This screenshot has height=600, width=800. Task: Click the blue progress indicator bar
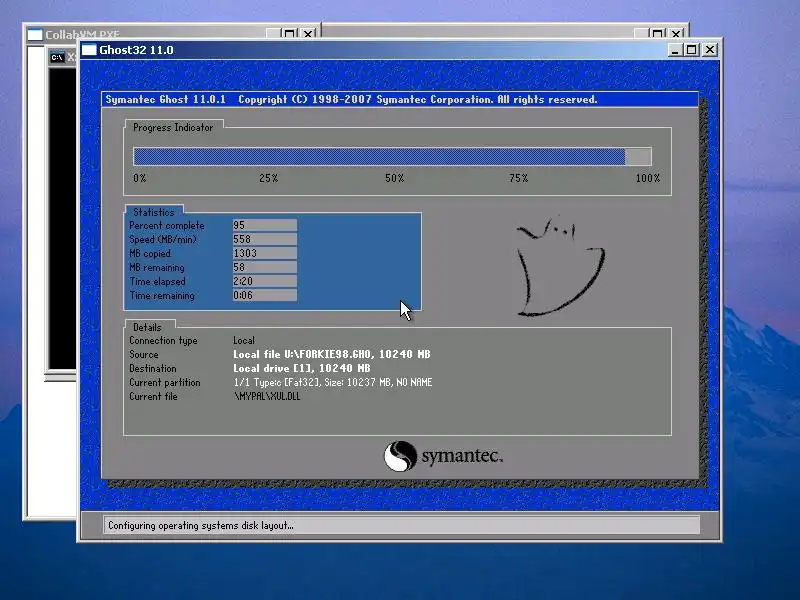coord(379,156)
